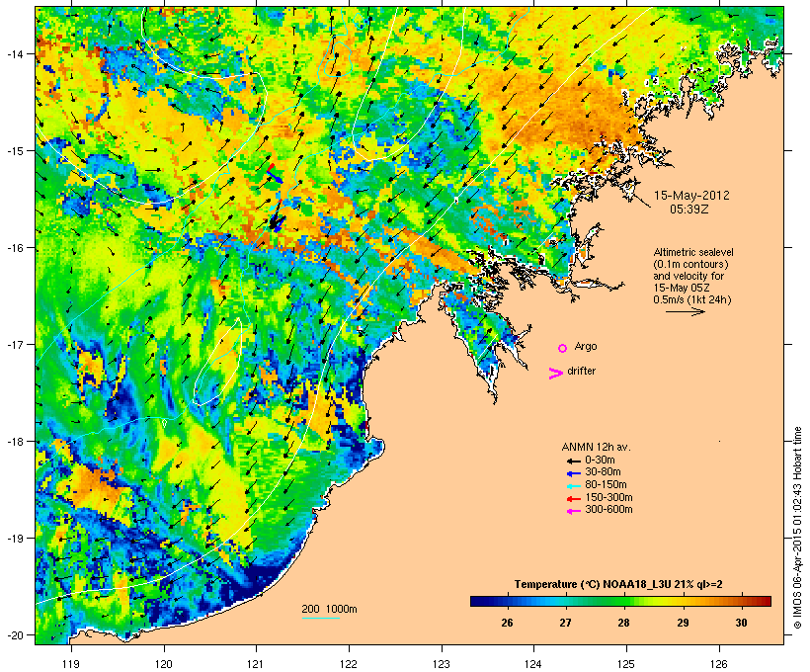Click the Argo legend label
The width and height of the screenshot is (810, 672).
click(x=586, y=346)
